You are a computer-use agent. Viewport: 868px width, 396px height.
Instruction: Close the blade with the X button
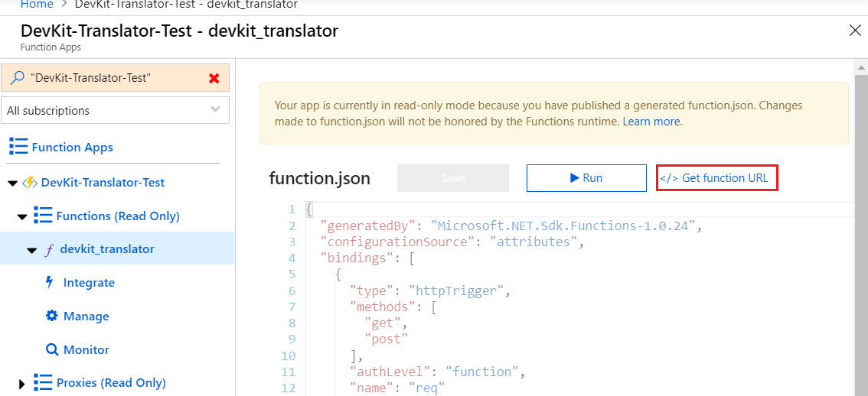(855, 31)
